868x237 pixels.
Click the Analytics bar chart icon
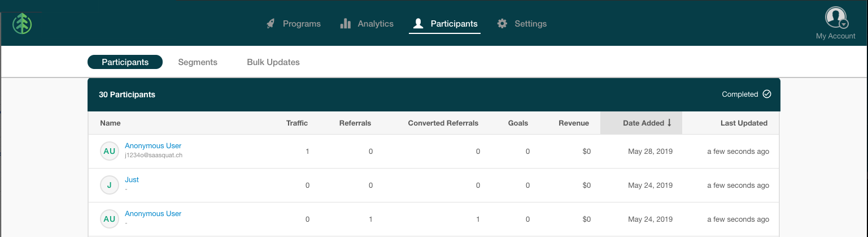tap(346, 24)
